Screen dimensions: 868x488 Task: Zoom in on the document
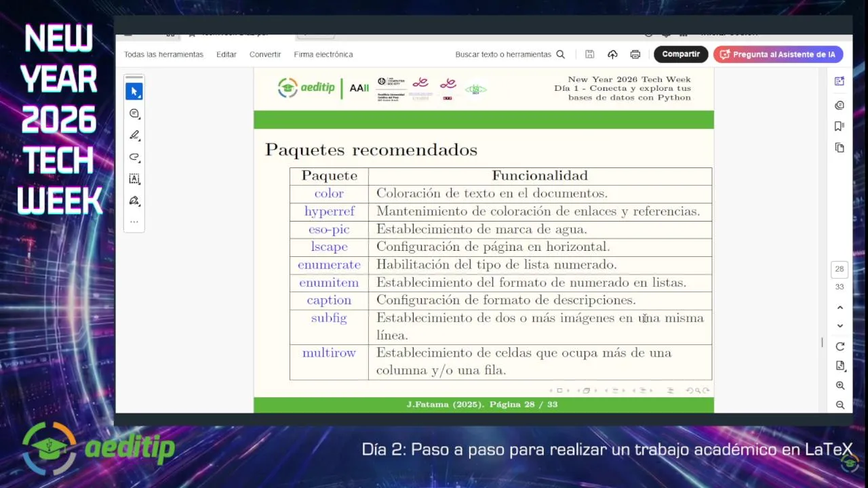tap(840, 386)
